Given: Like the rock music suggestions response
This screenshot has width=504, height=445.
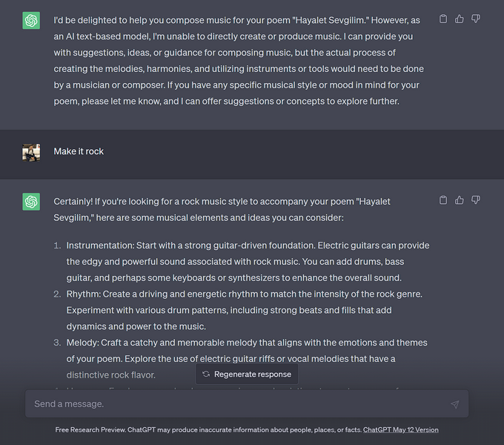Looking at the screenshot, I should click(x=460, y=200).
